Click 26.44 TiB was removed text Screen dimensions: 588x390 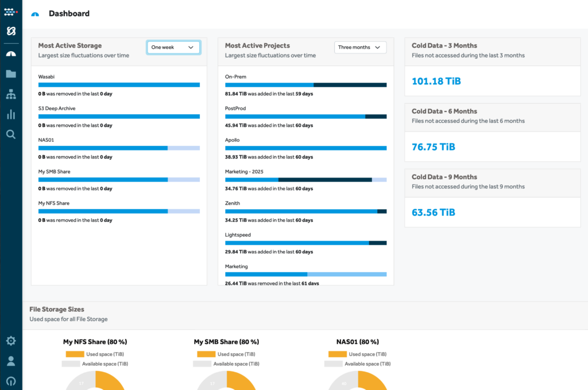(272, 283)
